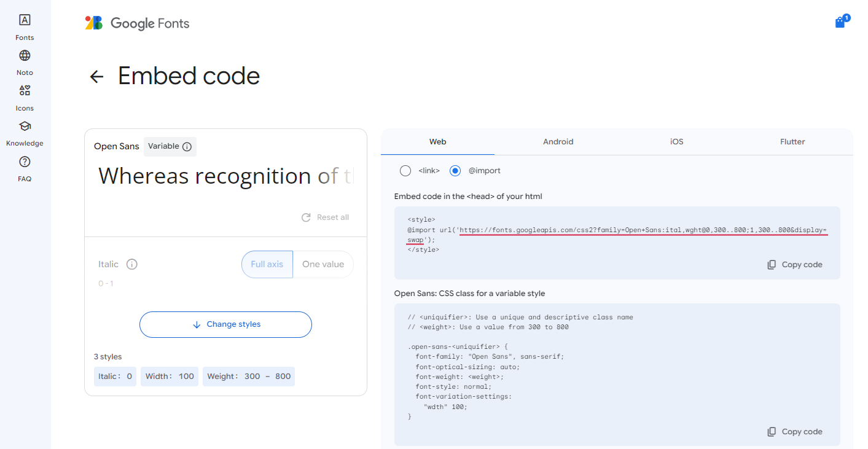Click the Reset all refresh icon
The width and height of the screenshot is (868, 449).
(x=306, y=217)
